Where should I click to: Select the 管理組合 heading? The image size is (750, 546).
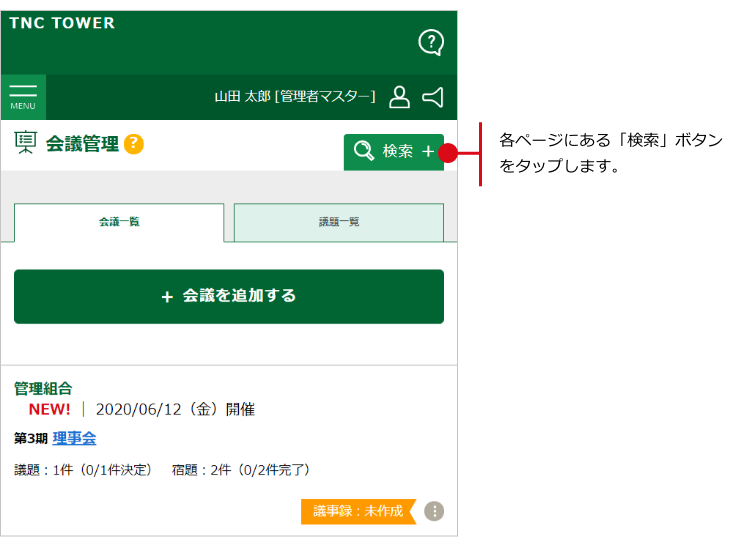point(43,388)
